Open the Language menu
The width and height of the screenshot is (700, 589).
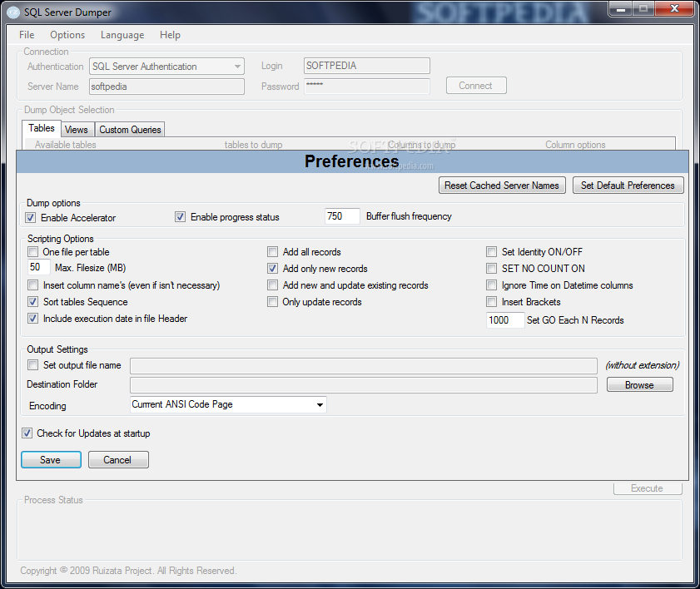[x=122, y=35]
